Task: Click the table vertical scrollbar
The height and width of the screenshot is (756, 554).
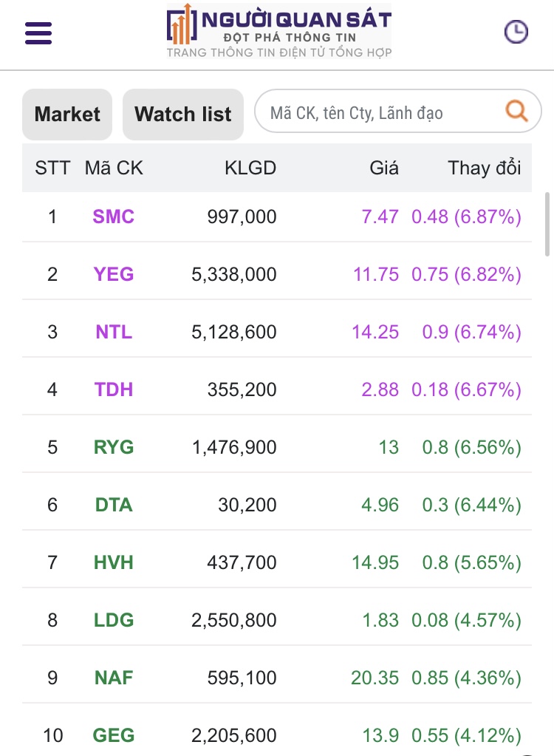Action: [547, 224]
